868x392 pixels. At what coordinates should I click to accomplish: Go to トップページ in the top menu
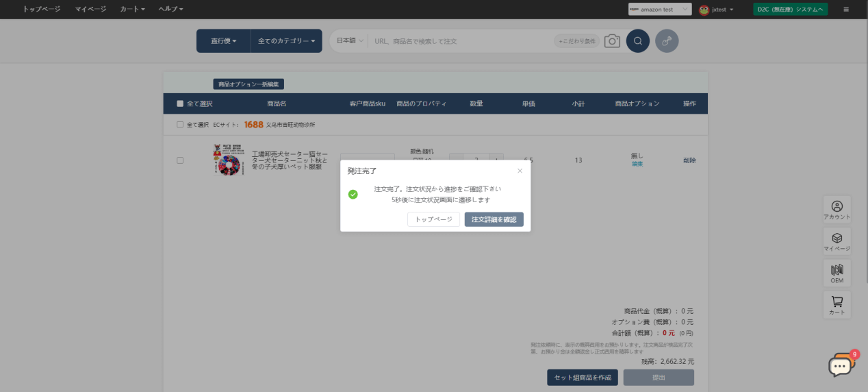(x=41, y=10)
